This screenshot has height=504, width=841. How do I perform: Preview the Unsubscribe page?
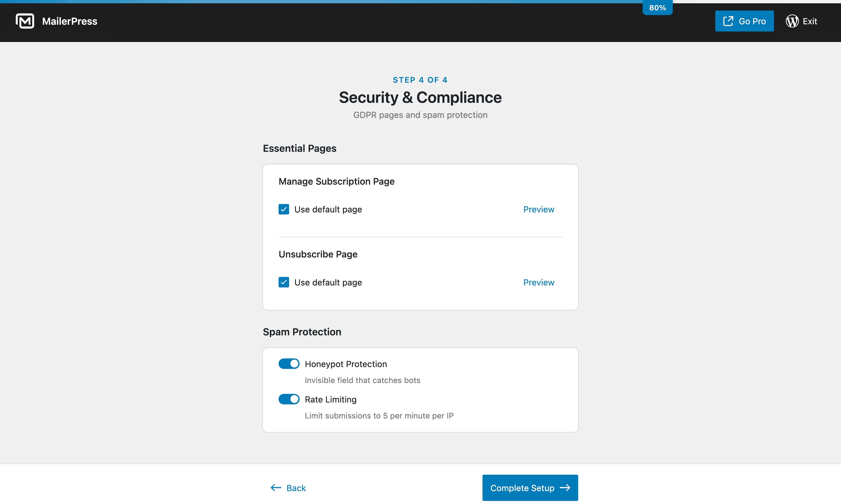point(539,282)
